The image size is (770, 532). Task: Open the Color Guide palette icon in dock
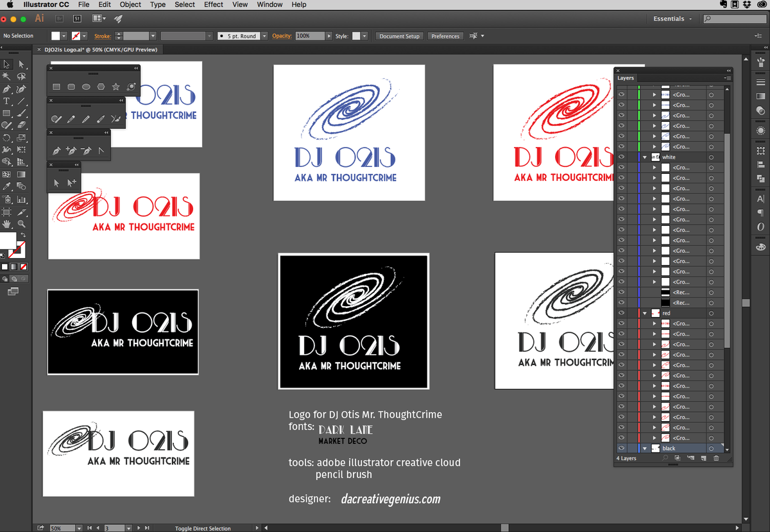tap(760, 246)
